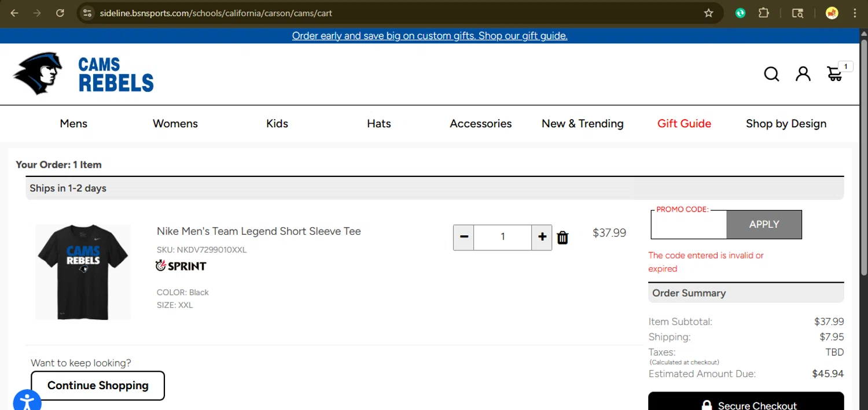
Task: Bookmark this page with star icon
Action: pos(708,13)
